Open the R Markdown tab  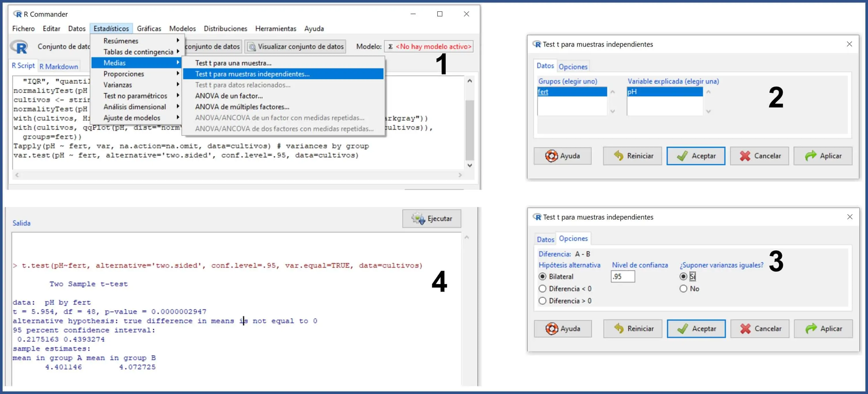point(59,67)
